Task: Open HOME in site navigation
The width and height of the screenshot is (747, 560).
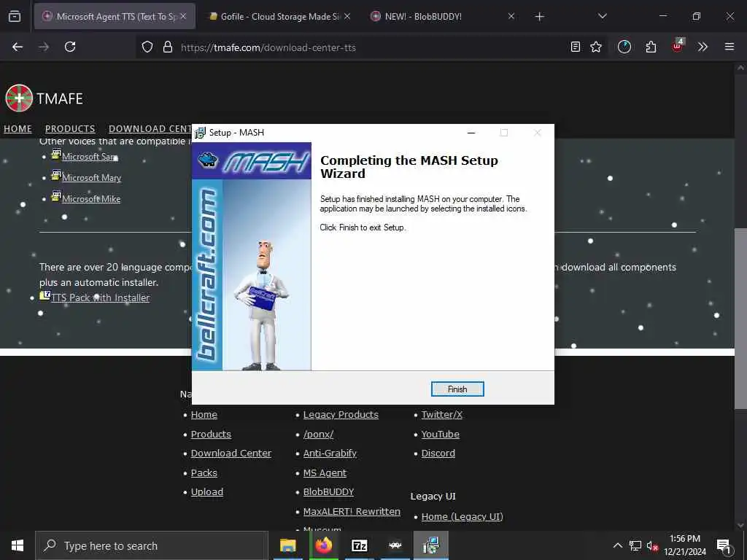Action: point(18,129)
